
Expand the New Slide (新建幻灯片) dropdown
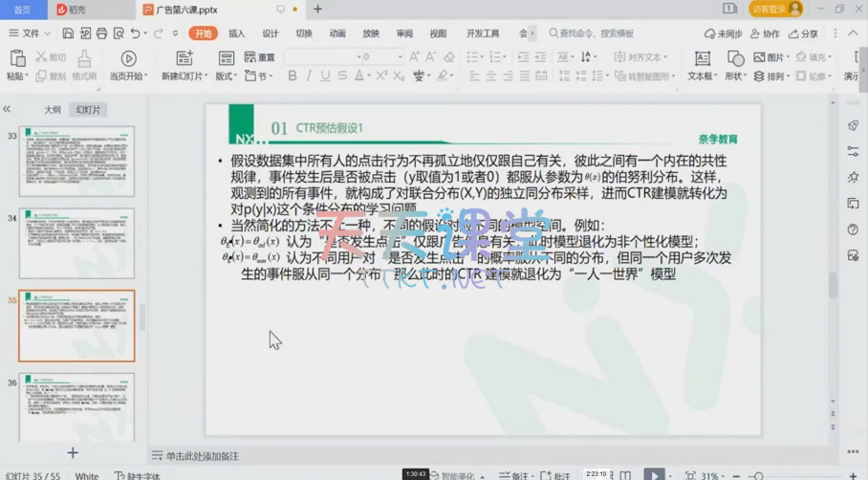pos(184,76)
